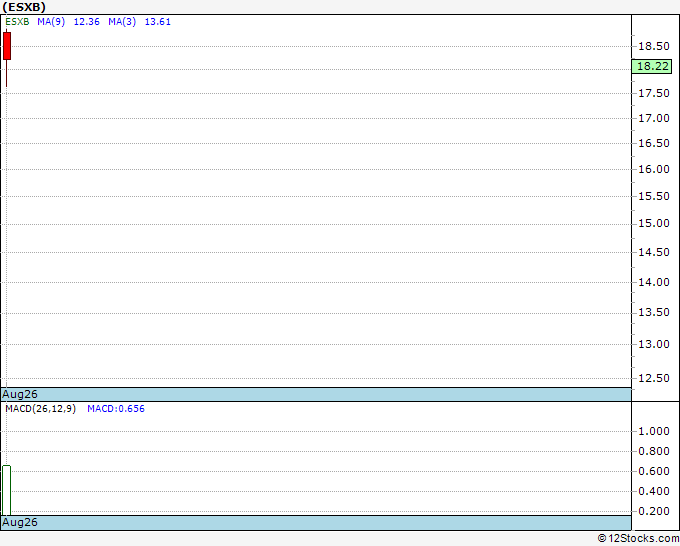This screenshot has height=546, width=680.
Task: Click the 14.00 price axis label
Action: [x=654, y=282]
